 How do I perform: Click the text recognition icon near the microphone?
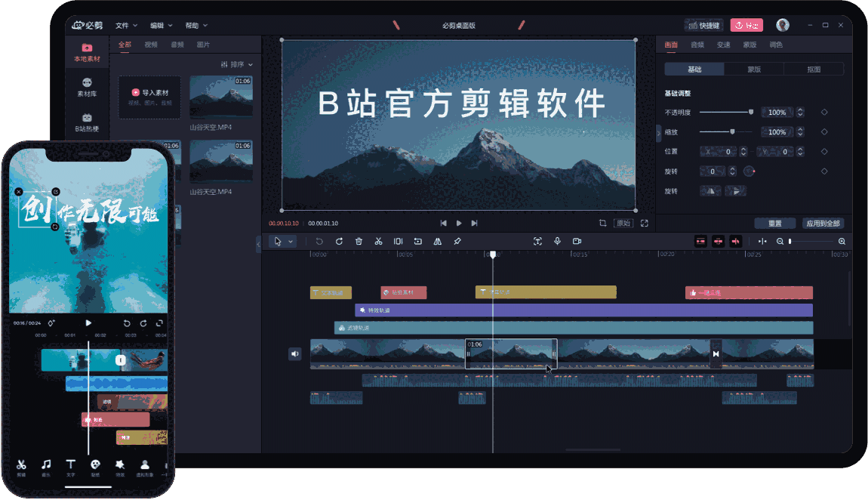point(537,241)
